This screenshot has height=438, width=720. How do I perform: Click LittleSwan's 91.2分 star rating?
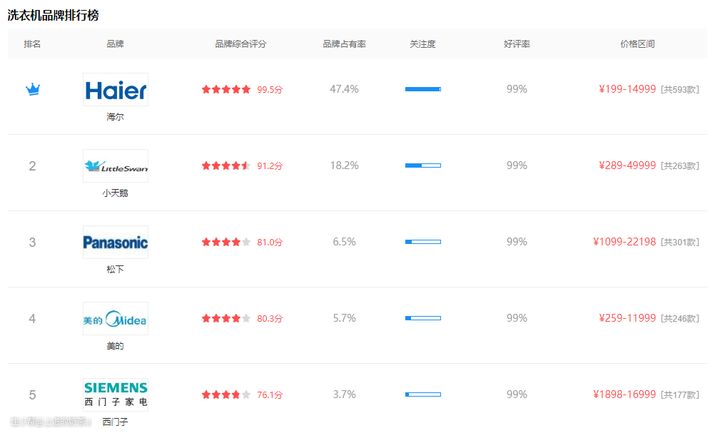[x=226, y=165]
